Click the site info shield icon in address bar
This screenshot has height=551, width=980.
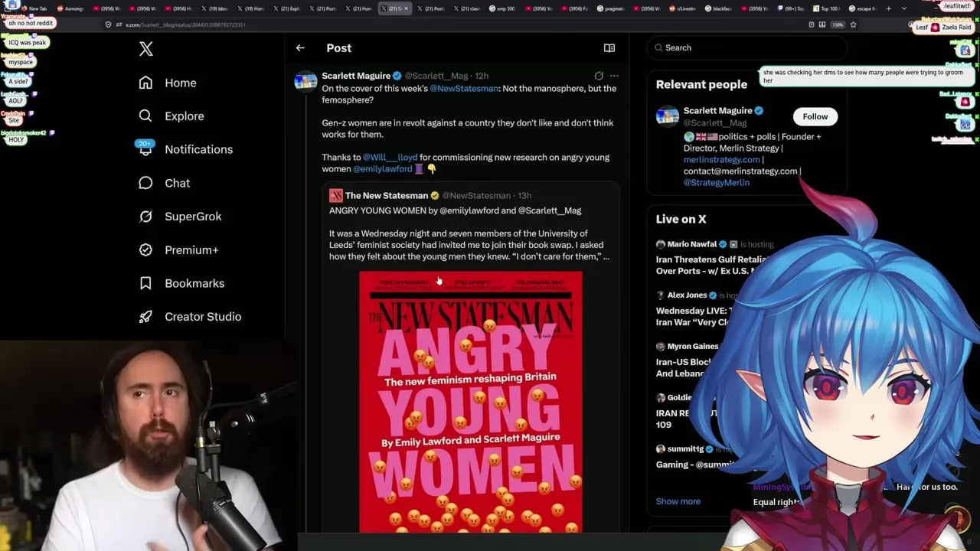pos(108,24)
